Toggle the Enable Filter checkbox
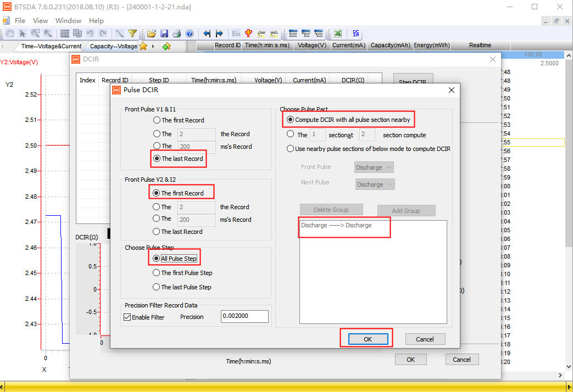The width and height of the screenshot is (573, 392). click(x=127, y=317)
